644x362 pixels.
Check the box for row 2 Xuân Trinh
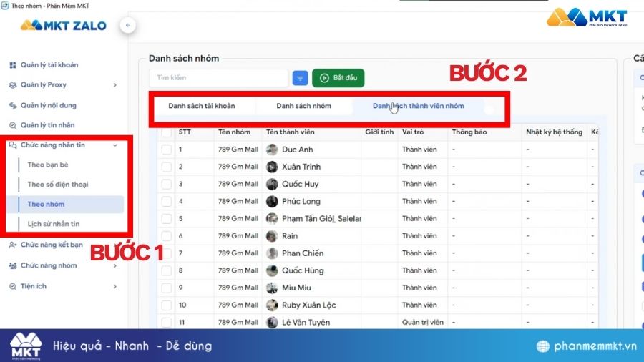pos(166,167)
